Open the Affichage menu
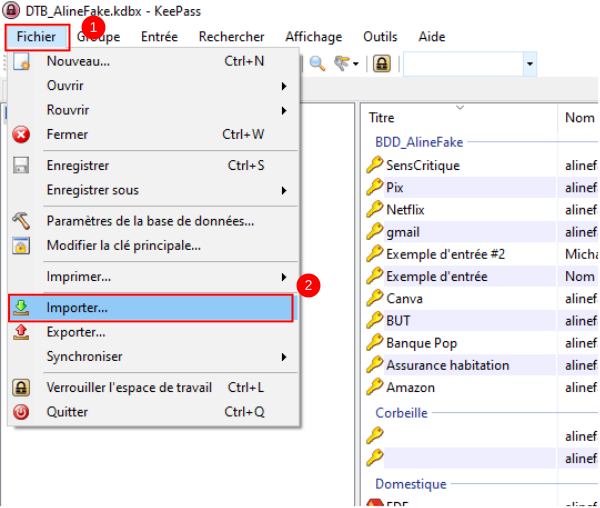This screenshot has height=508, width=600. coord(313,37)
